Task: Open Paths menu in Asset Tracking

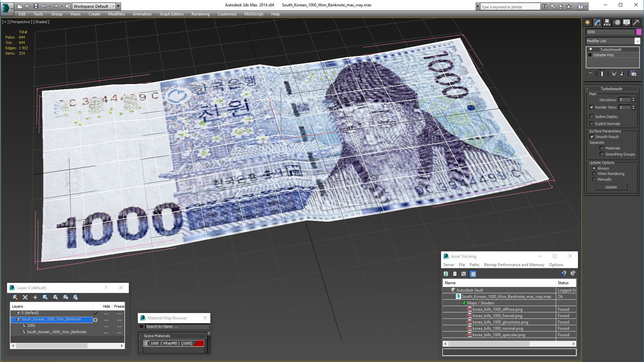Action: 474,265
